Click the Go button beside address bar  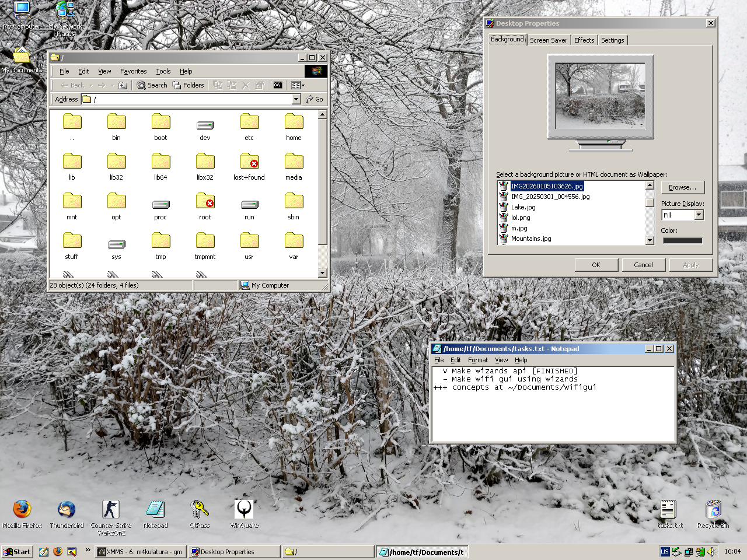click(x=315, y=99)
